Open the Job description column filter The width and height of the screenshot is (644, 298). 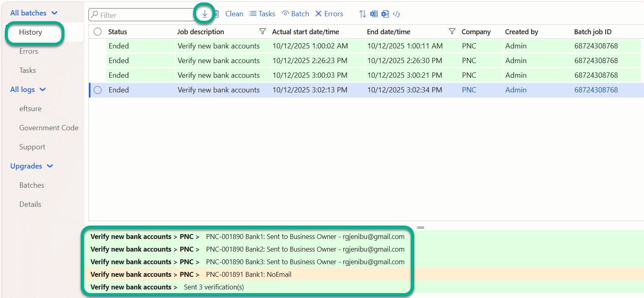(x=262, y=31)
